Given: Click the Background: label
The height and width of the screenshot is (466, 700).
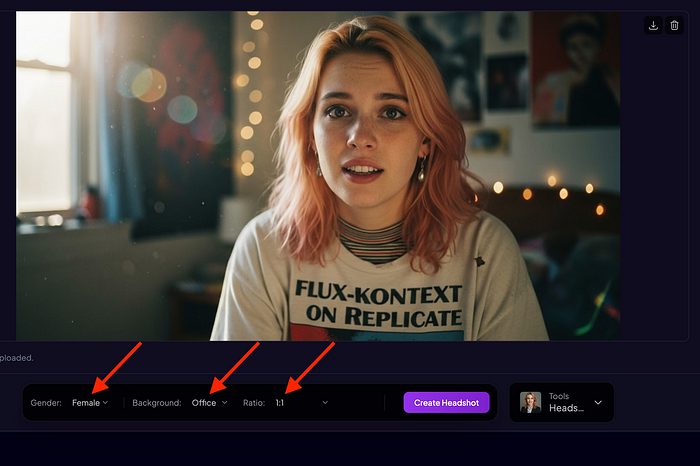Looking at the screenshot, I should (x=157, y=403).
